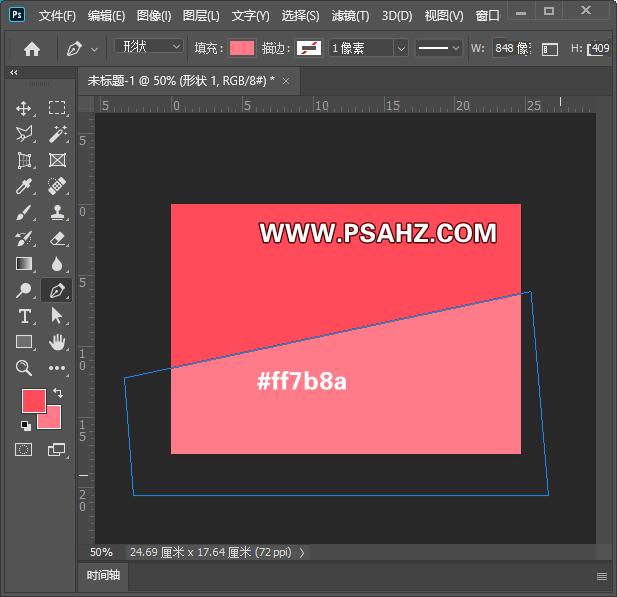Select the Polygonal Lasso tool
The image size is (617, 597).
24,134
